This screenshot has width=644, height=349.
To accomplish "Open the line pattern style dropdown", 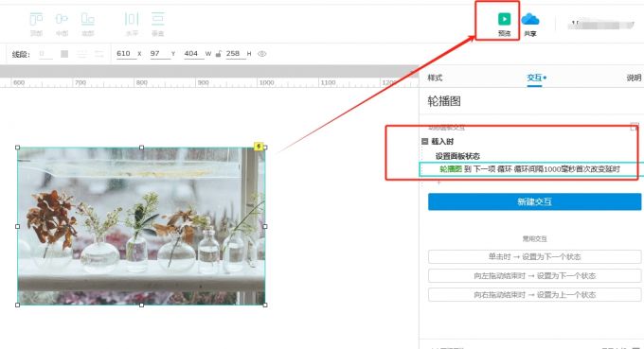I will [x=82, y=54].
